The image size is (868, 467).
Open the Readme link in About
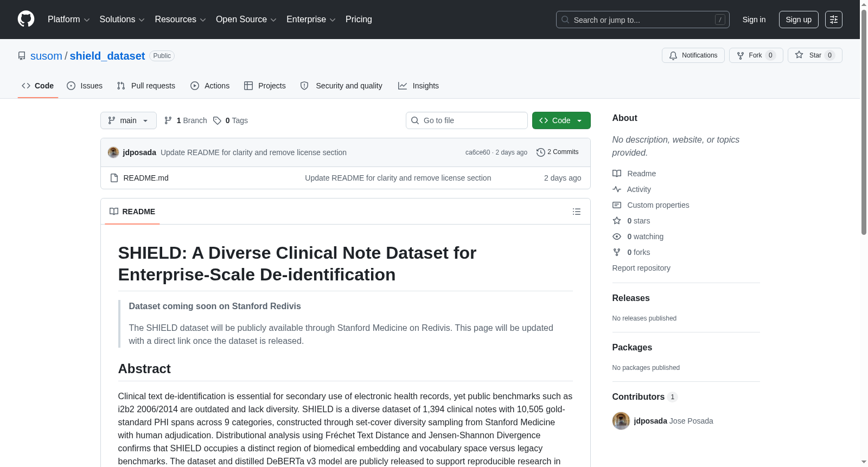click(634, 174)
